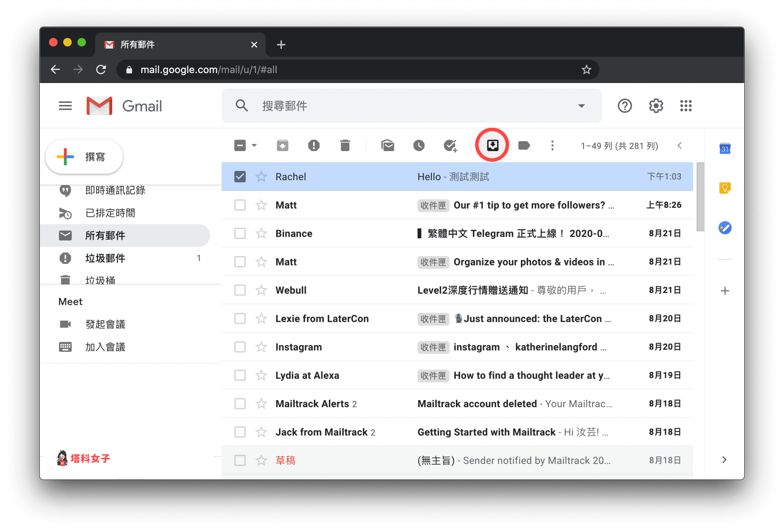
Task: Open a new browser tab
Action: (x=281, y=45)
